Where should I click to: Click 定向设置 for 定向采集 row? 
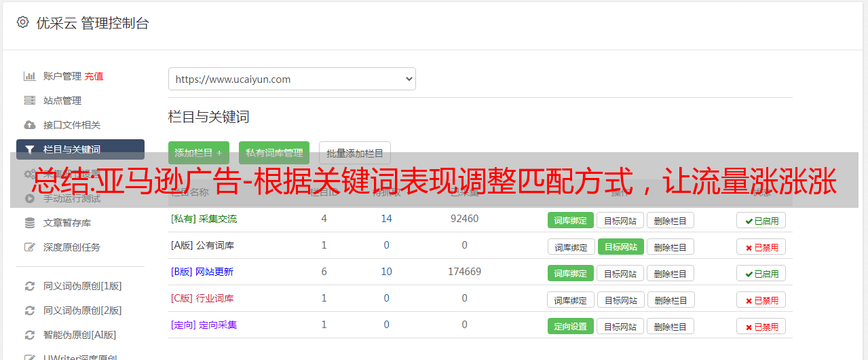(571, 326)
